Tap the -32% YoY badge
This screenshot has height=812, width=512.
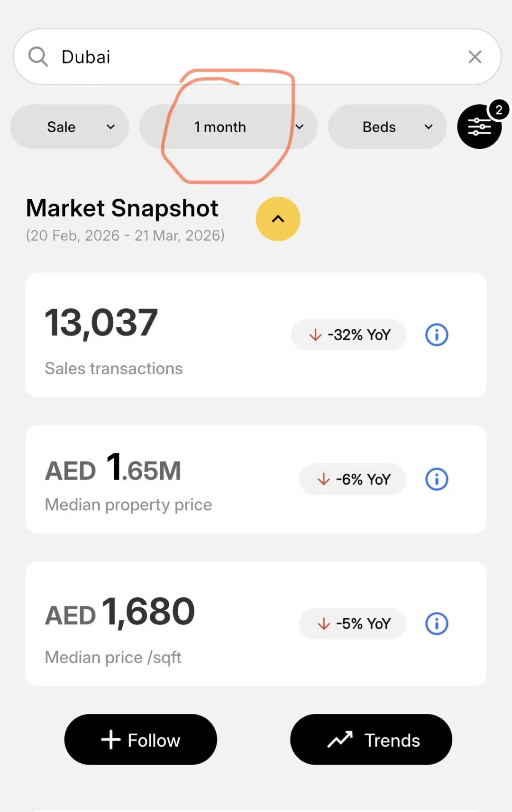point(348,335)
